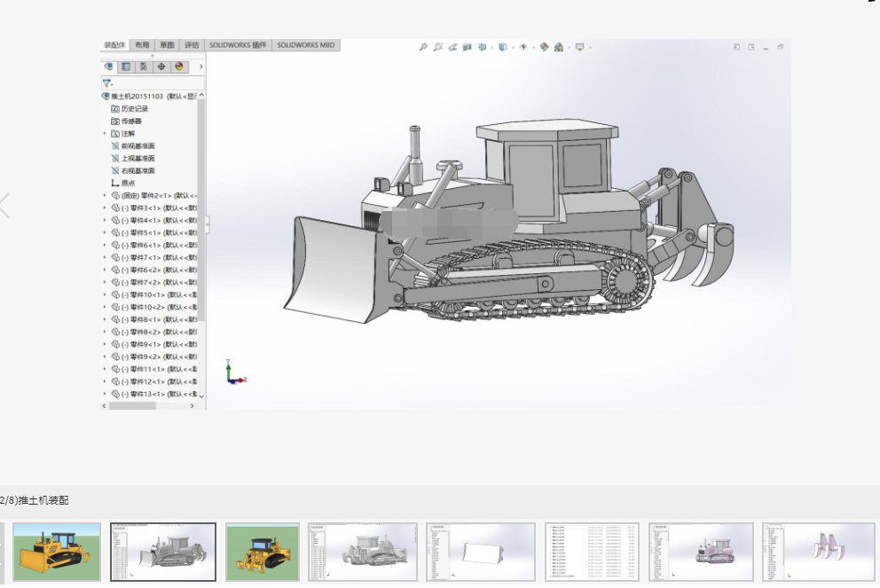Click the 原点 origin icon

point(115,183)
